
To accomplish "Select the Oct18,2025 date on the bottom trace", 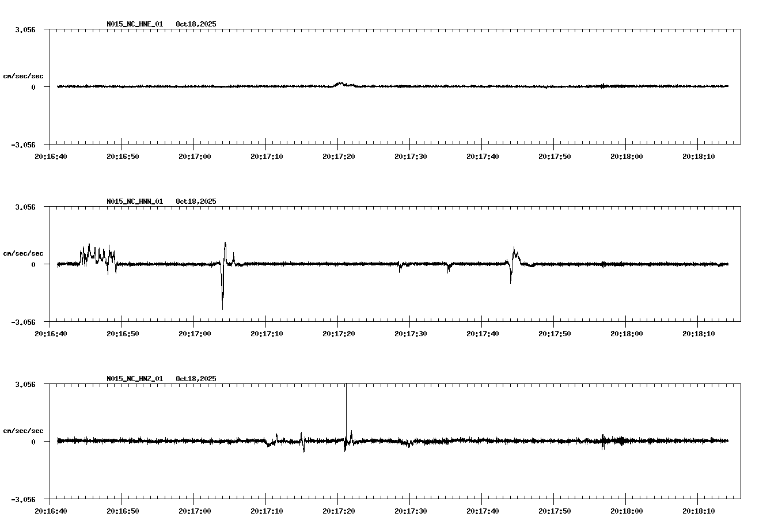I will (x=195, y=379).
